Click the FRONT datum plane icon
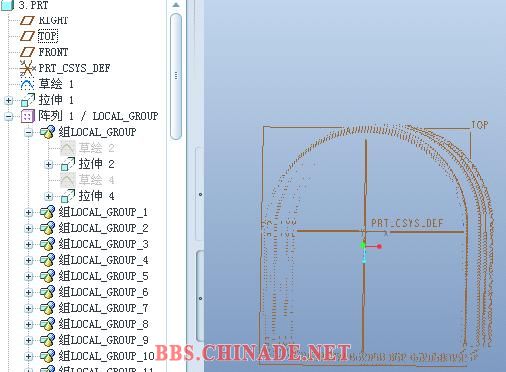 point(27,52)
